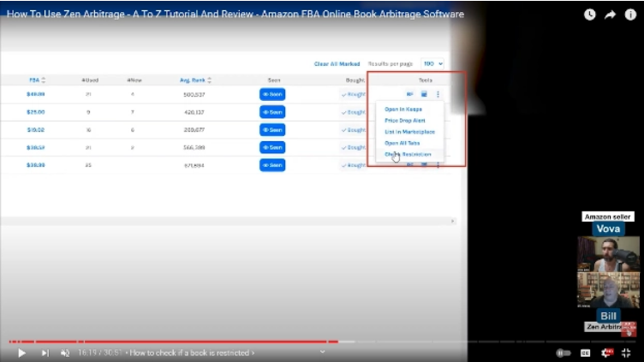Play the video

tap(21, 353)
